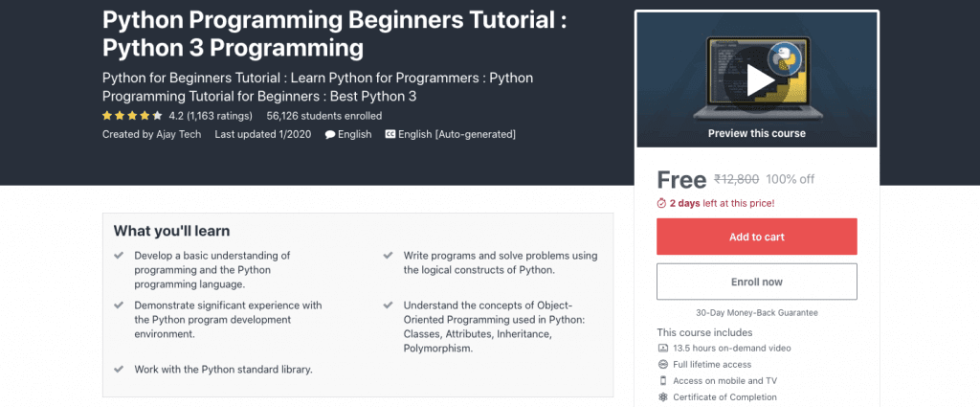
Task: Click 'English [Auto-generated]' caption text
Action: click(x=457, y=134)
